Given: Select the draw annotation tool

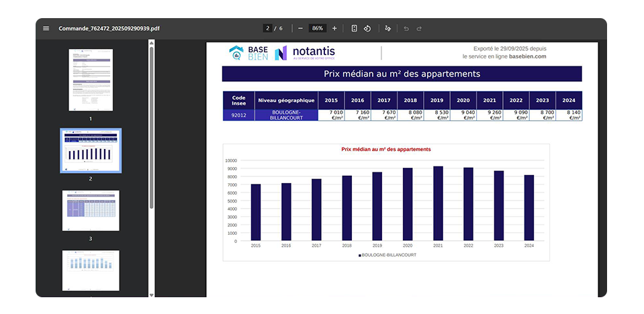Looking at the screenshot, I should (388, 29).
